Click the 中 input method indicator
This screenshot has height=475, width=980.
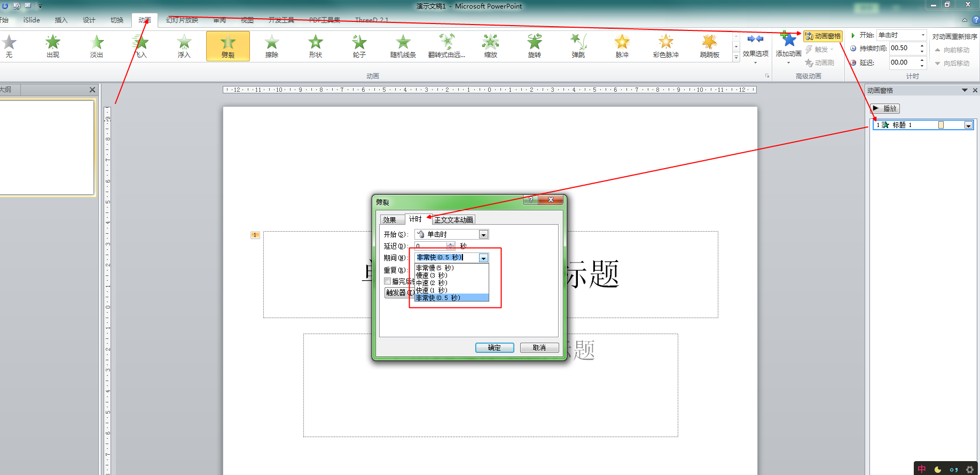(x=922, y=469)
